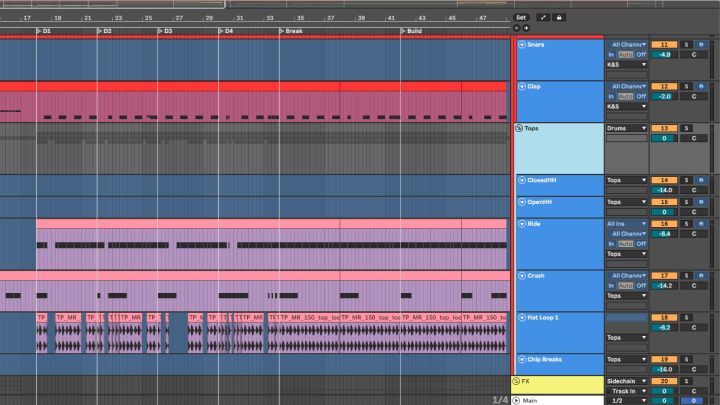Collapse the Chip Breaks track
Viewport: 720px width, 405px height.
522,359
